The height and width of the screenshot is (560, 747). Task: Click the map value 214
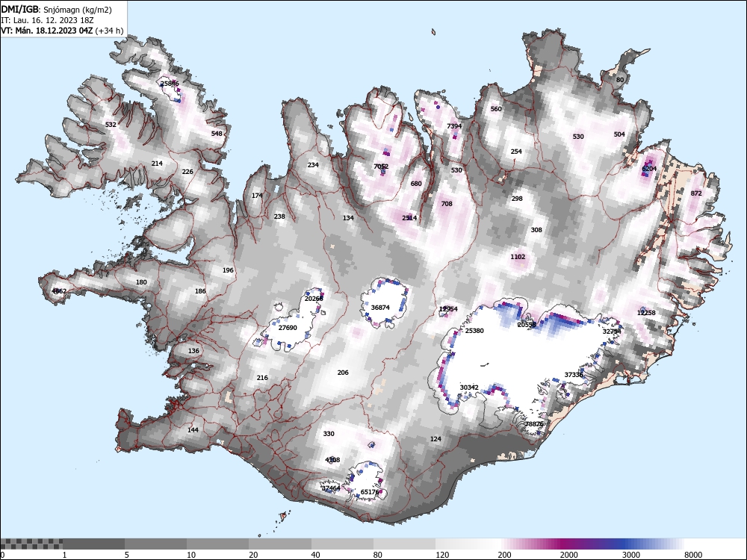(157, 164)
